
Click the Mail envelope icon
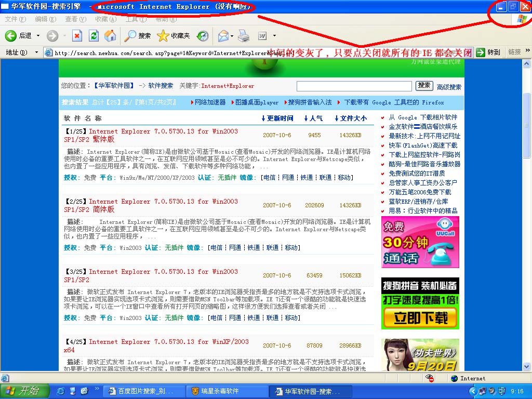223,36
